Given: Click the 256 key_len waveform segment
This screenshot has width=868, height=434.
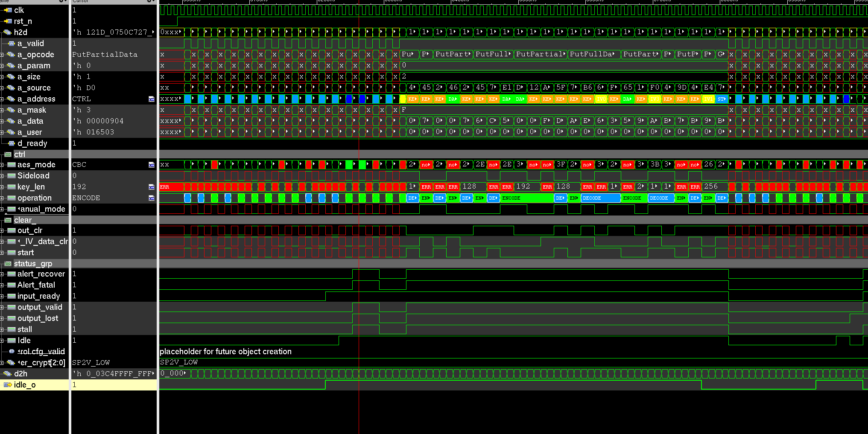Looking at the screenshot, I should pos(715,186).
